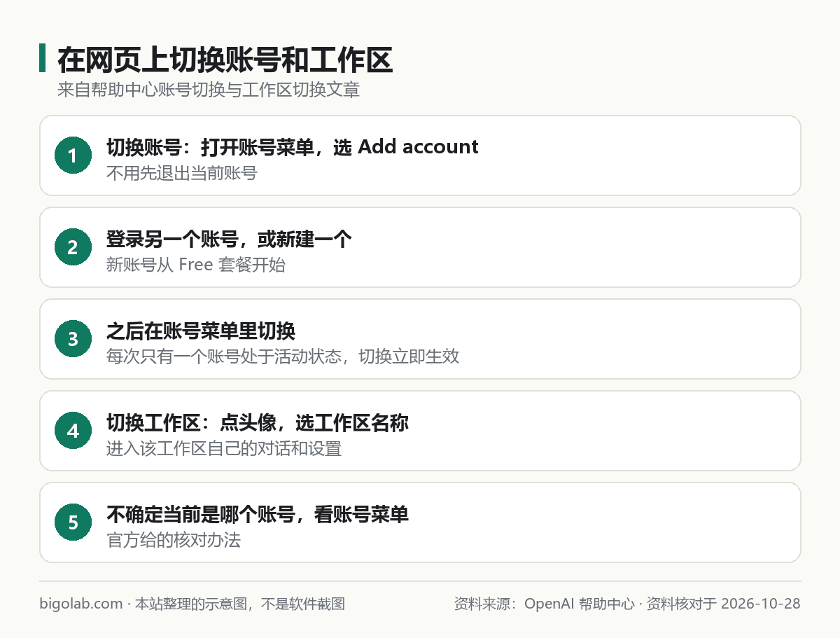Viewport: 840px width, 638px height.
Task: Click the footer date 资料核对于 2026-10-28
Action: pyautogui.click(x=724, y=604)
